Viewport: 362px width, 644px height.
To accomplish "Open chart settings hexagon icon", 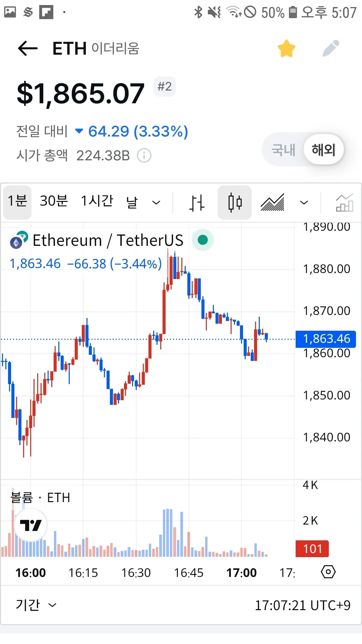I will (x=328, y=572).
